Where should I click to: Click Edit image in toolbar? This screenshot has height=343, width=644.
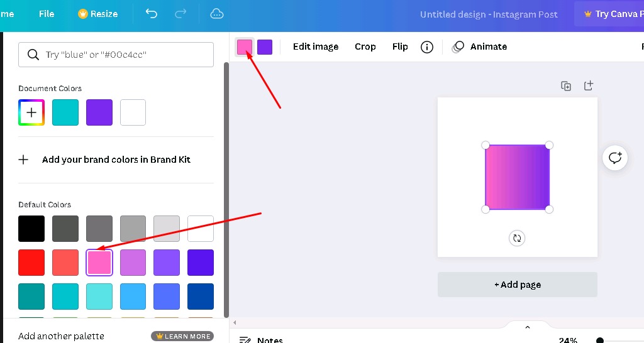coord(316,47)
